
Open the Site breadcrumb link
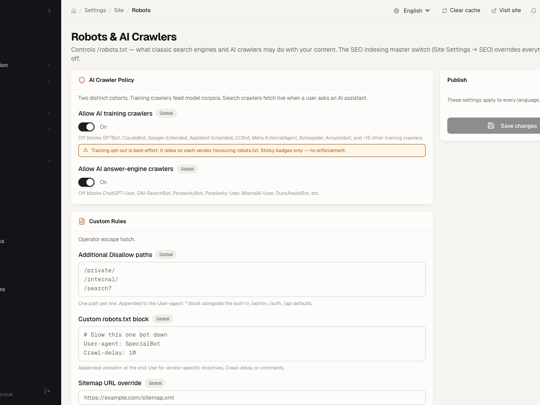tap(119, 10)
